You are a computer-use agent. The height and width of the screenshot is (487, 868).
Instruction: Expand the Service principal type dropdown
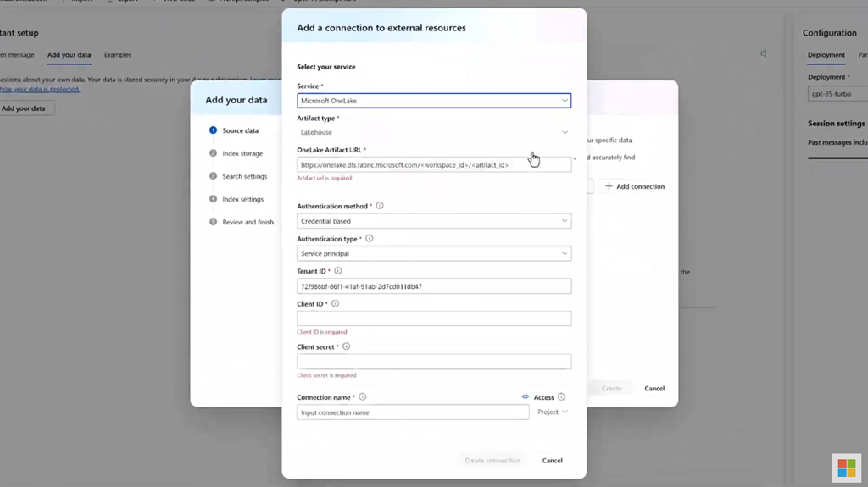pyautogui.click(x=434, y=253)
